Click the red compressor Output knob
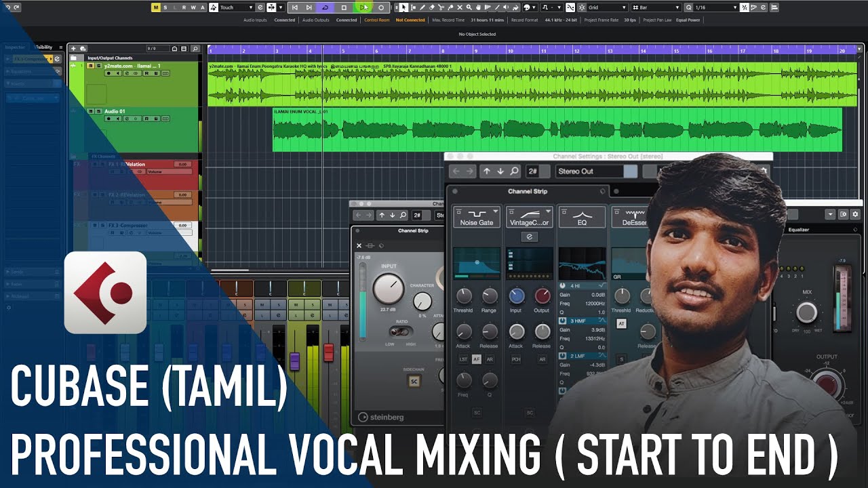Screen dimensions: 868x488 pyautogui.click(x=542, y=296)
